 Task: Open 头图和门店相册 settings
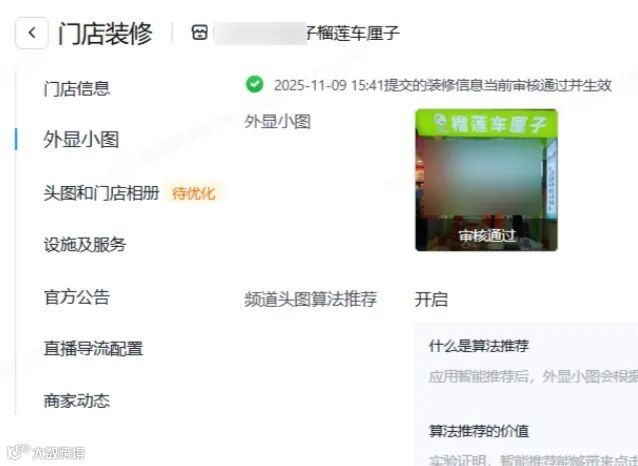click(101, 193)
